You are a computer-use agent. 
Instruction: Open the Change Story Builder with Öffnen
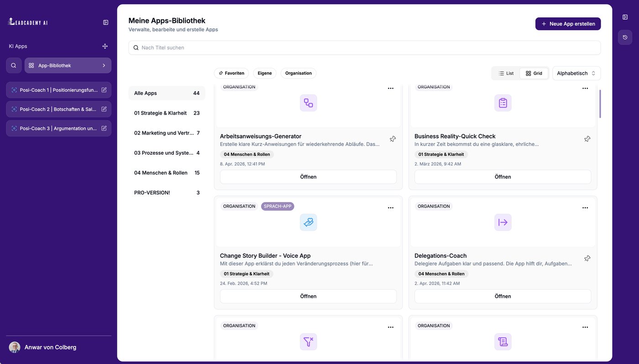pos(309,296)
